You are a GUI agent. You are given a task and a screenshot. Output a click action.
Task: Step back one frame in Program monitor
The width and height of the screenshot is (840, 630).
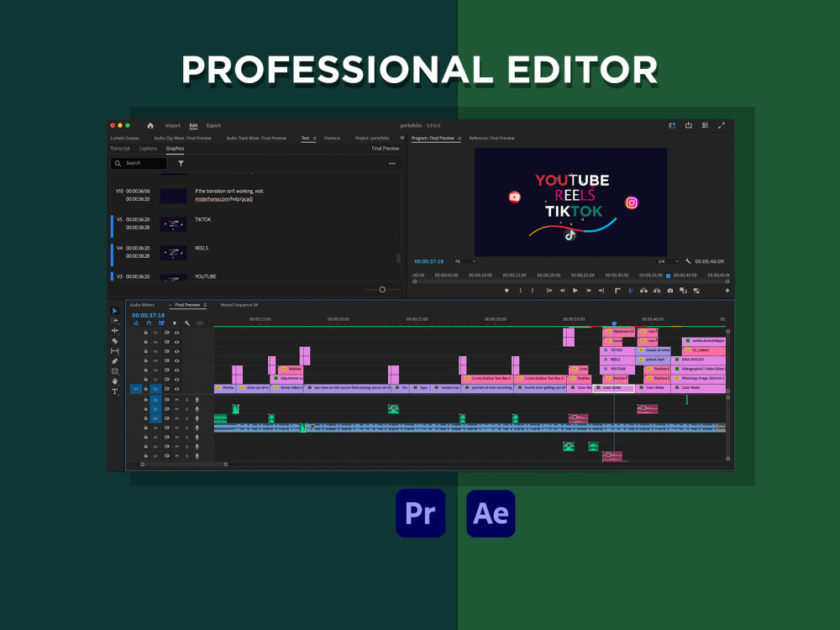pyautogui.click(x=563, y=291)
